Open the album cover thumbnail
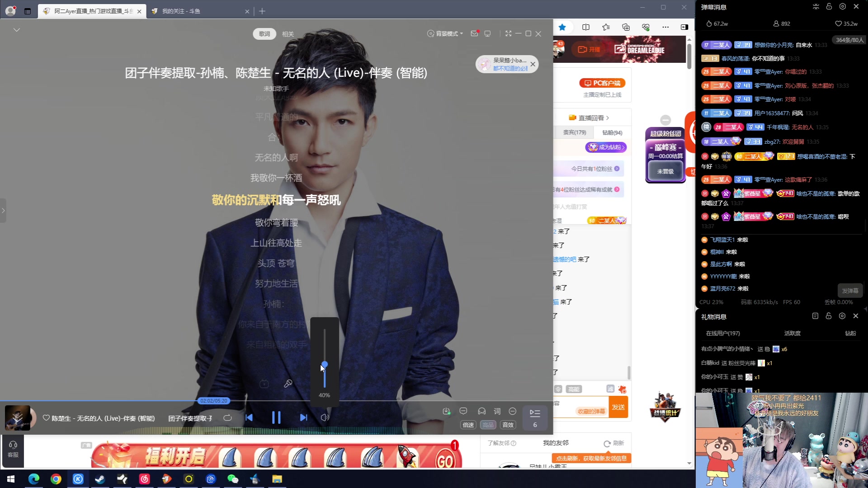The height and width of the screenshot is (488, 868). coord(18,418)
